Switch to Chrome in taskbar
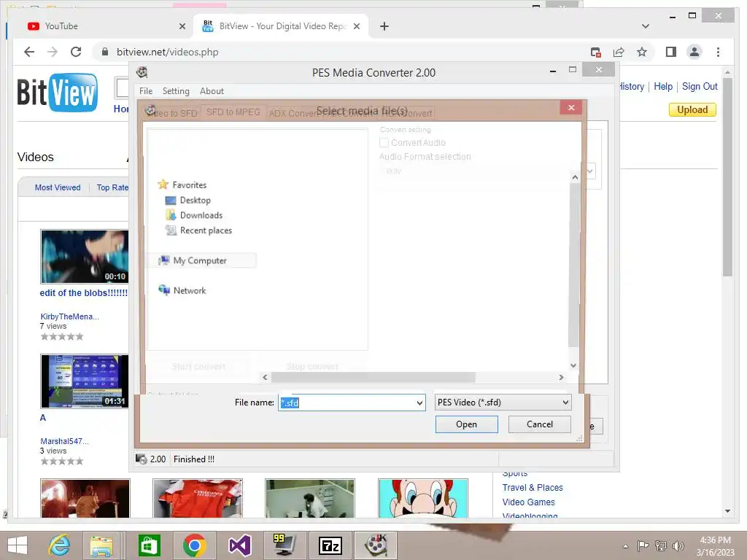747x560 pixels. [x=194, y=545]
